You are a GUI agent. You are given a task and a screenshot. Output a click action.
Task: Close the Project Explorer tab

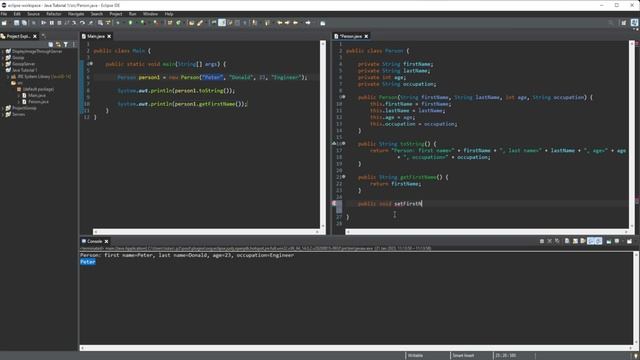pyautogui.click(x=35, y=36)
